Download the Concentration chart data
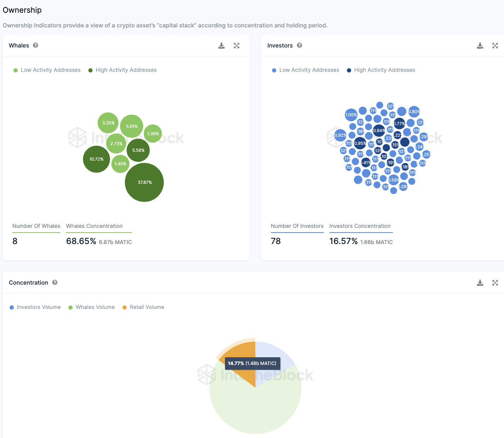The height and width of the screenshot is (438, 504). (x=480, y=283)
